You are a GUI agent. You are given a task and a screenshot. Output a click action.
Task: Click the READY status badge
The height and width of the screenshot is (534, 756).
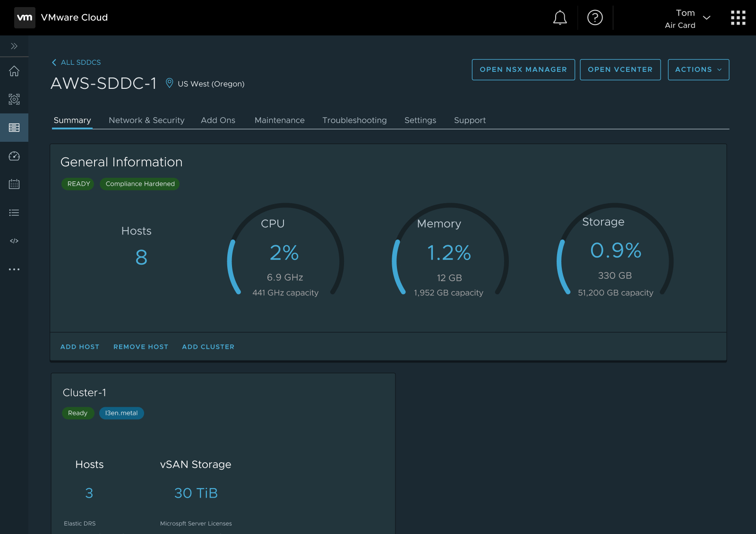(x=78, y=184)
